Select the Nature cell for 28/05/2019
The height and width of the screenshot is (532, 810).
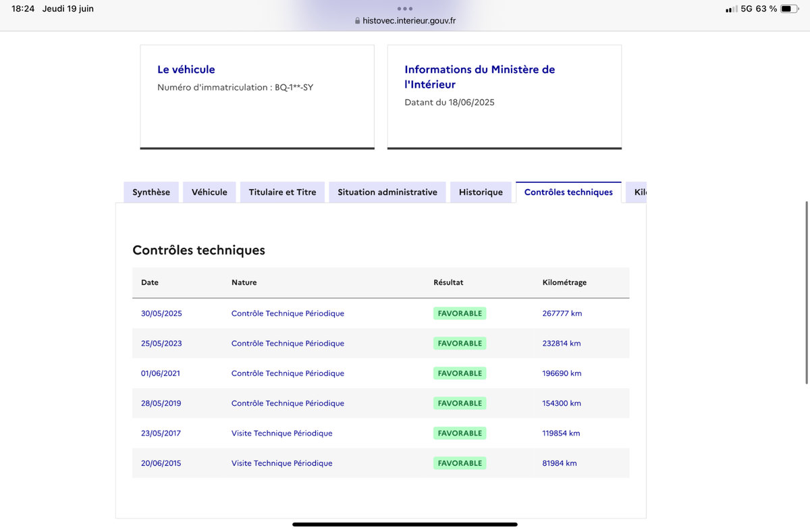tap(288, 403)
